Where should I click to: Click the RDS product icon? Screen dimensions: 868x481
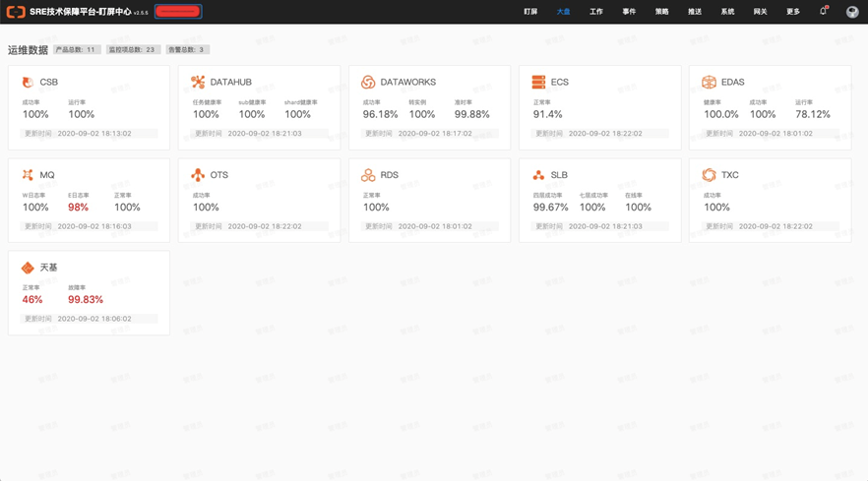[x=368, y=175]
